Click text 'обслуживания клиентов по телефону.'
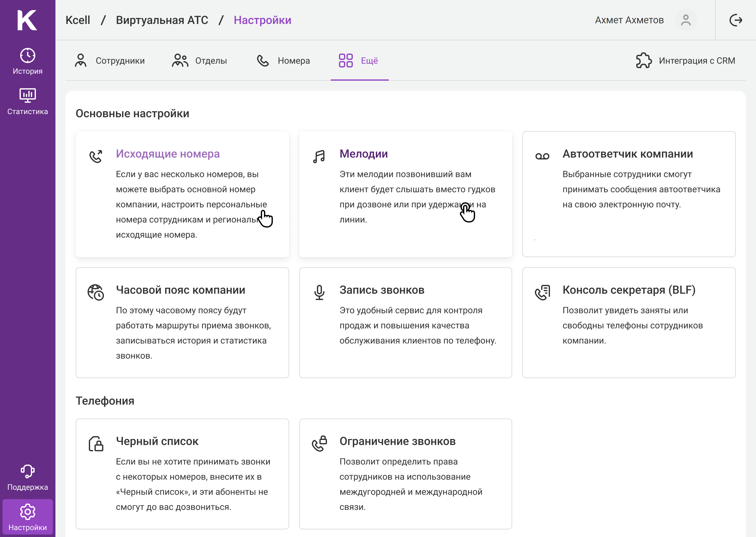Image resolution: width=756 pixels, height=537 pixels. [x=418, y=341]
